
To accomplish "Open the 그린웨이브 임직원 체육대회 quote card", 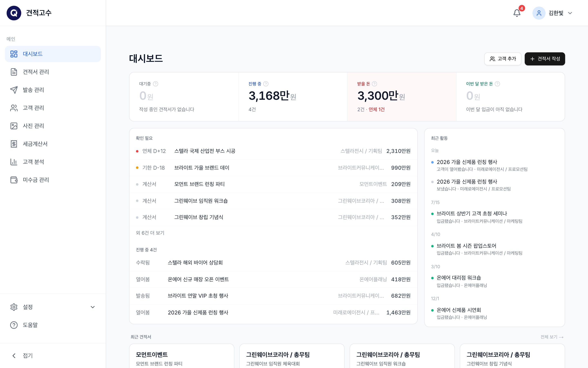I will pyautogui.click(x=292, y=356).
